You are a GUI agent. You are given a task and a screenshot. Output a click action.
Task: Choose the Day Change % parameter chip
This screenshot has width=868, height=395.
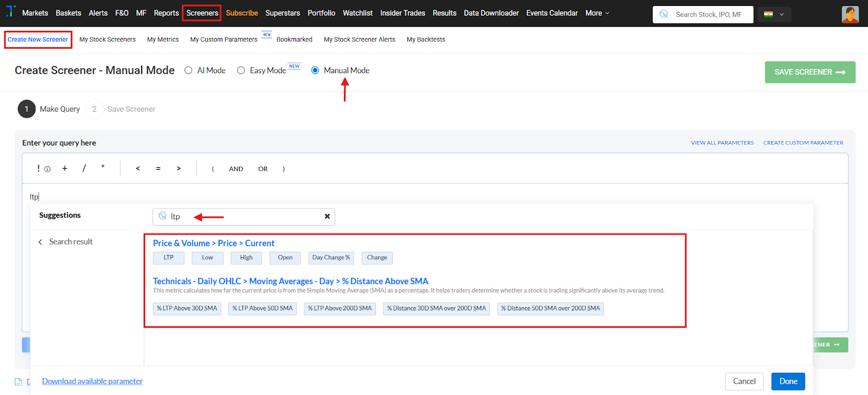[x=331, y=258]
